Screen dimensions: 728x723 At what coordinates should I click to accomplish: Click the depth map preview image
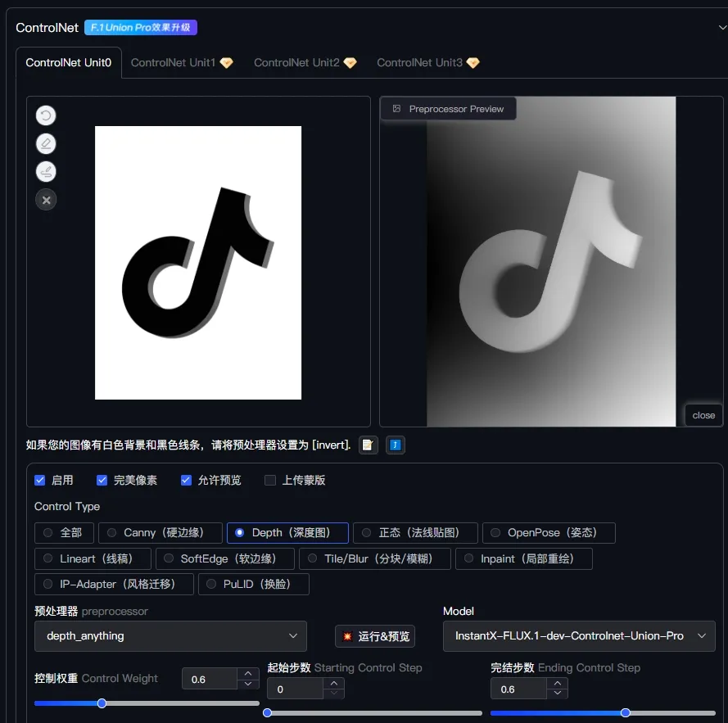(x=551, y=261)
